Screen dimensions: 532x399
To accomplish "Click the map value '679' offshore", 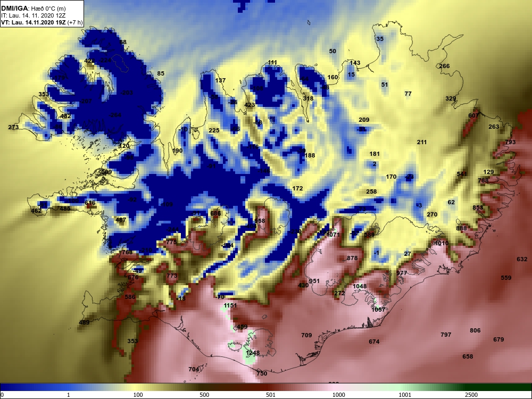I will coord(498,339).
